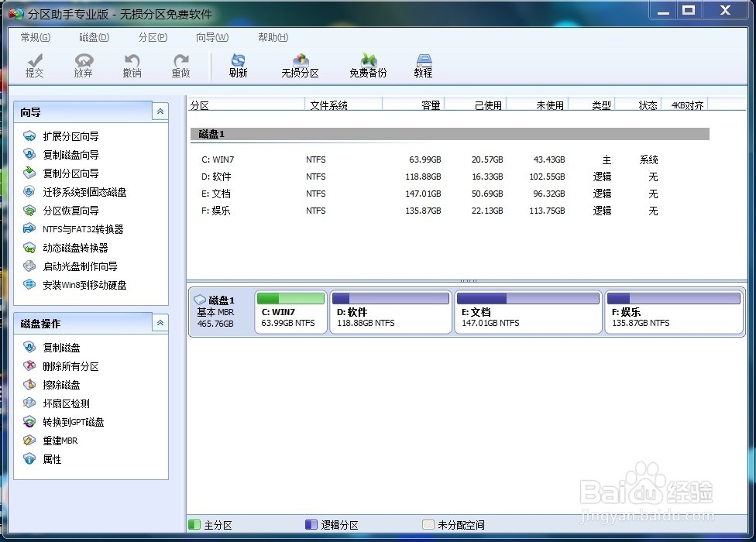Open the 免费备份 tool in toolbar

(368, 66)
